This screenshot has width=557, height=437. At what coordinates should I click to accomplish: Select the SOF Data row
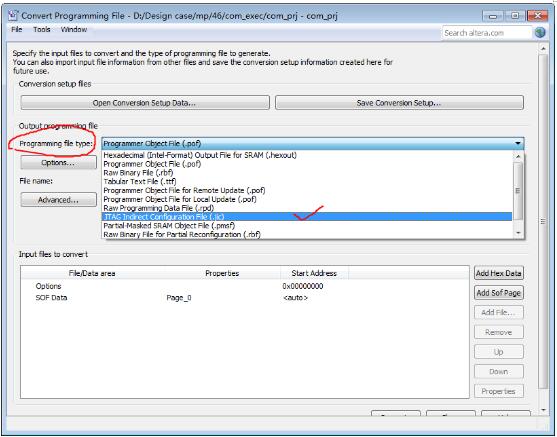pyautogui.click(x=245, y=298)
